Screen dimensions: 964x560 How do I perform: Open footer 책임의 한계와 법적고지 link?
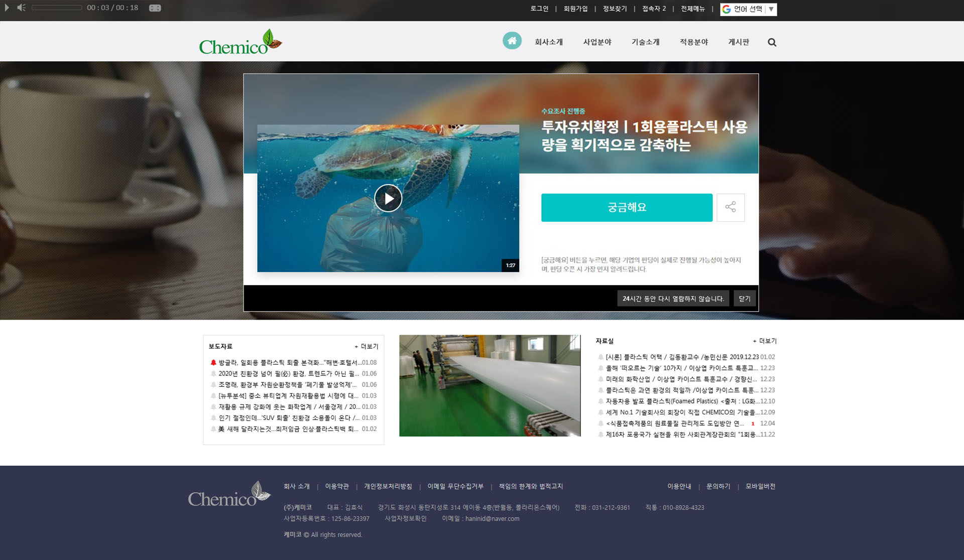coord(531,486)
